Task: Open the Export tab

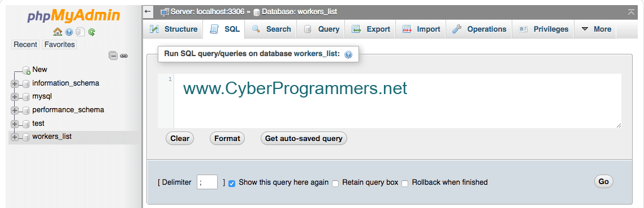Action: tap(370, 29)
